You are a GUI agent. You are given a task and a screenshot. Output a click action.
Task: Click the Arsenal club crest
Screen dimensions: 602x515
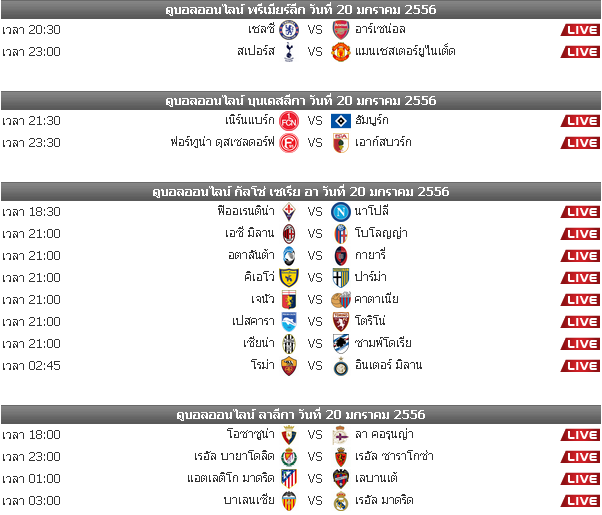[341, 30]
